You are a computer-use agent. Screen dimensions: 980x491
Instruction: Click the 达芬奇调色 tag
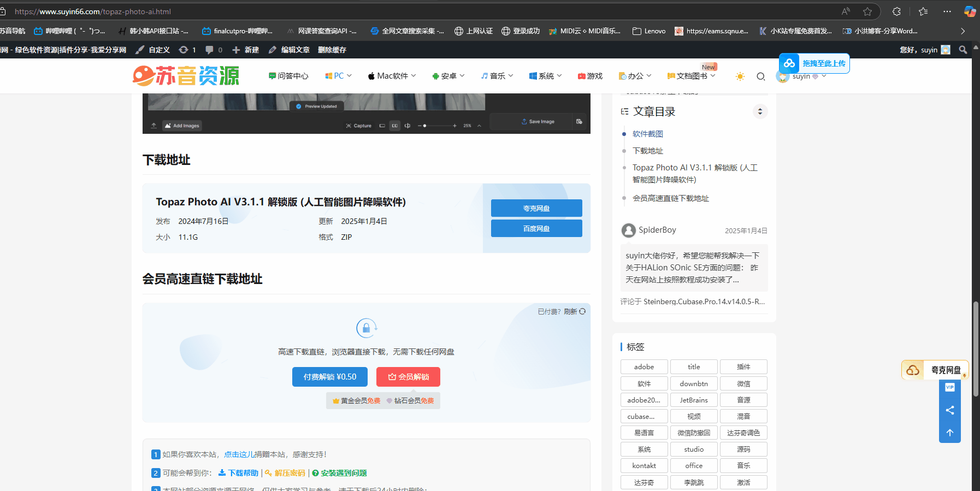click(x=743, y=433)
